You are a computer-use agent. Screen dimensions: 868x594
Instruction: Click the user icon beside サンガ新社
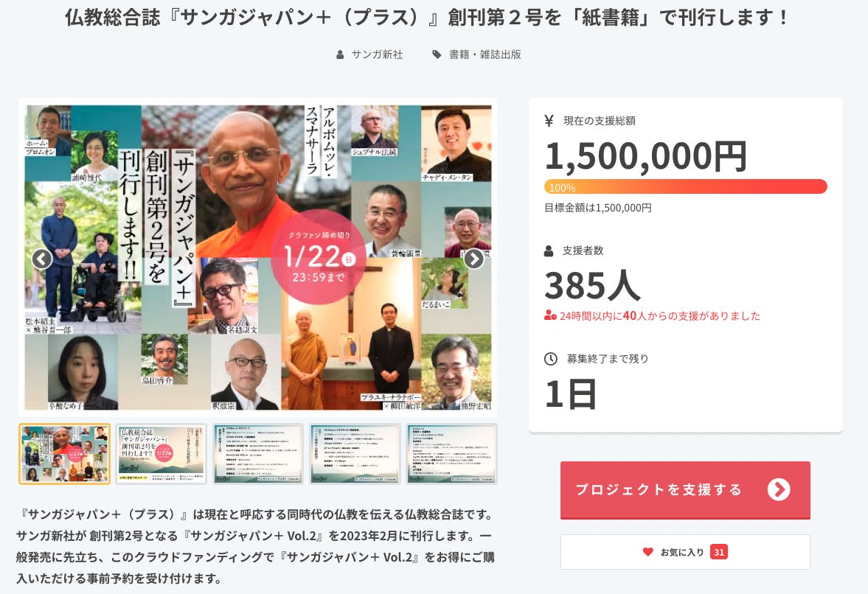point(340,55)
